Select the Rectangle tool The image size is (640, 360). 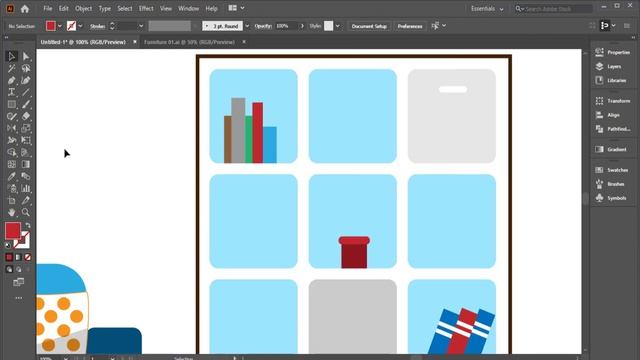(11, 104)
